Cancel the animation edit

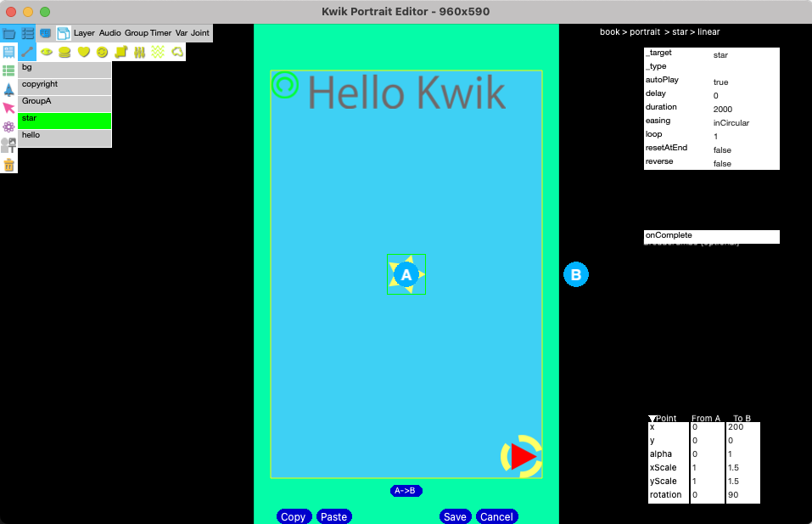point(496,516)
